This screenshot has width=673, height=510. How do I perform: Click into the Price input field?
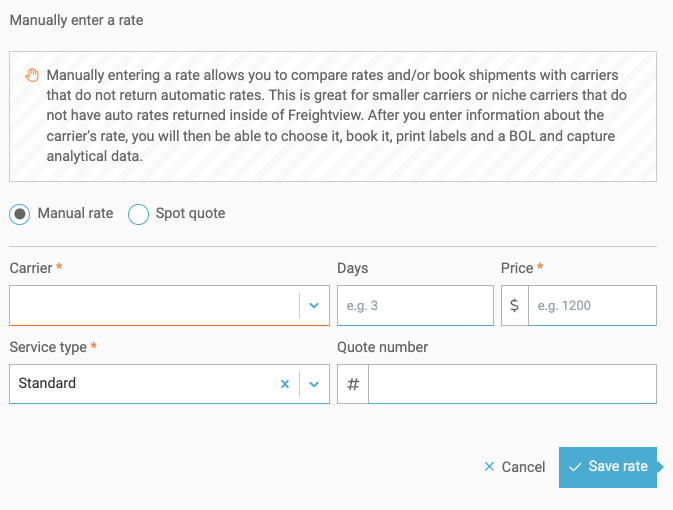[591, 305]
